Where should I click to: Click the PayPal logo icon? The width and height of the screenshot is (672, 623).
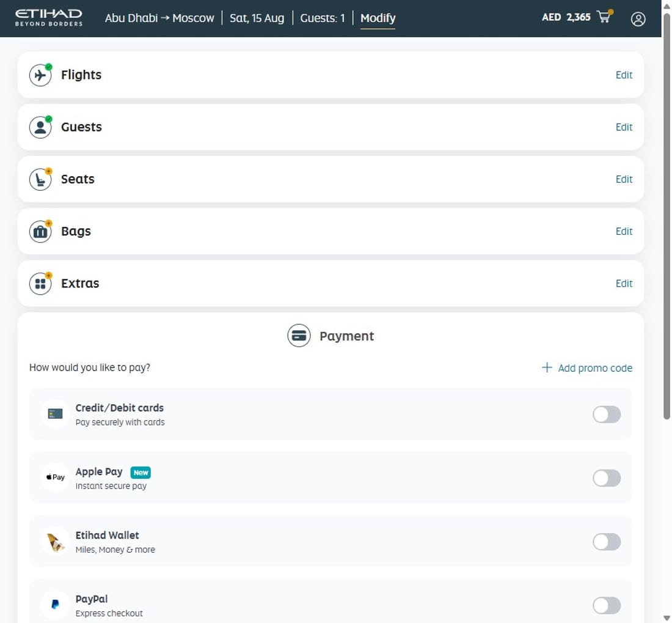(x=55, y=605)
